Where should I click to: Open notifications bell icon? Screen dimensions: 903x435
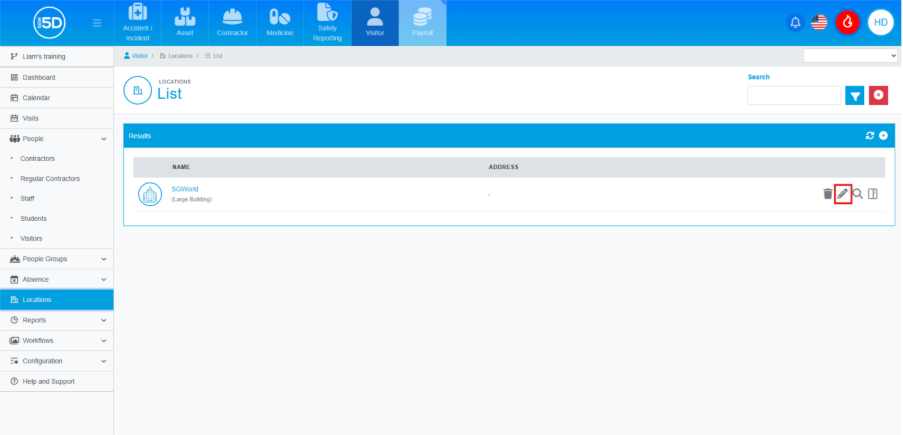tap(796, 22)
